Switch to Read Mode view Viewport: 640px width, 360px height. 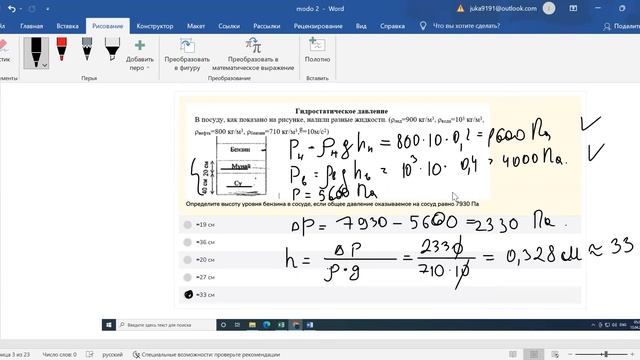click(x=513, y=354)
